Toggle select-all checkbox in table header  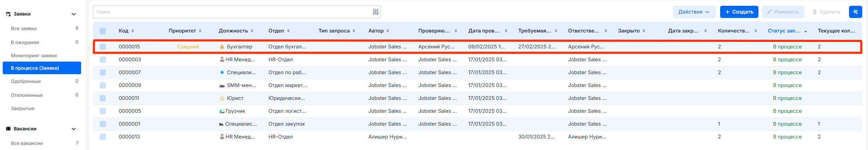pos(103,31)
